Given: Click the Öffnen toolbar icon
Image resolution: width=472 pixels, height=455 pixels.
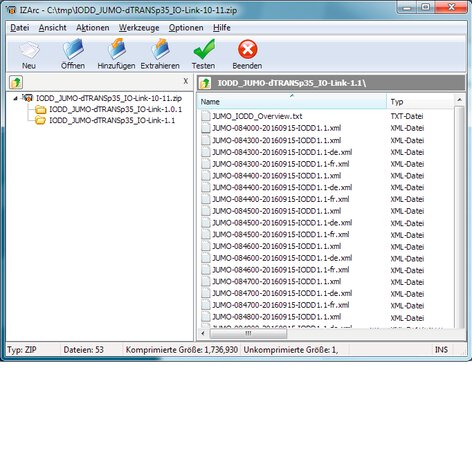Looking at the screenshot, I should [x=73, y=49].
